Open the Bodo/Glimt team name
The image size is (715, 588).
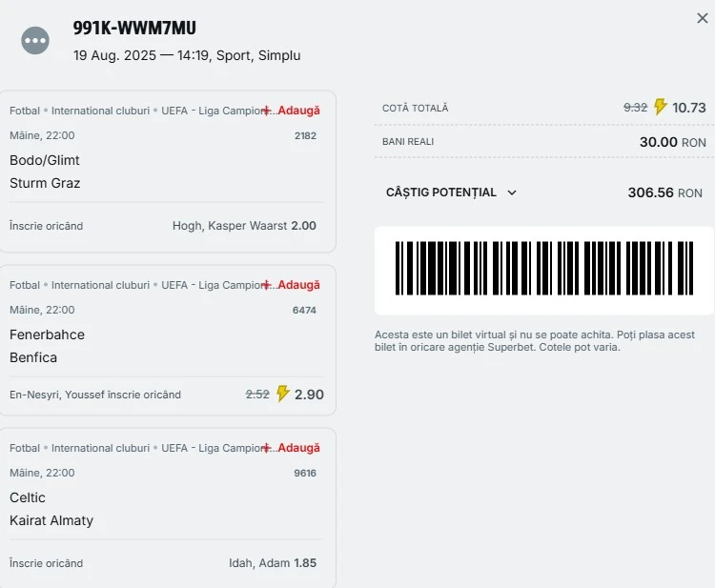[x=45, y=160]
